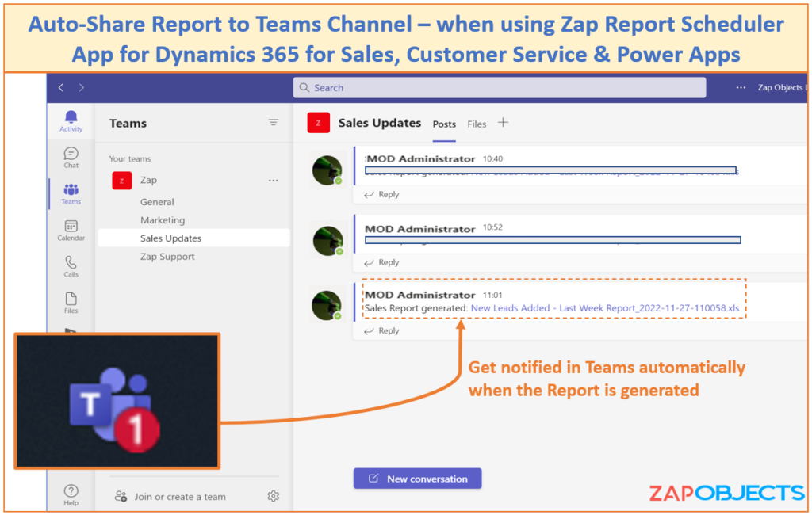This screenshot has height=515, width=812.
Task: Click the red Zap team avatar
Action: click(x=121, y=180)
